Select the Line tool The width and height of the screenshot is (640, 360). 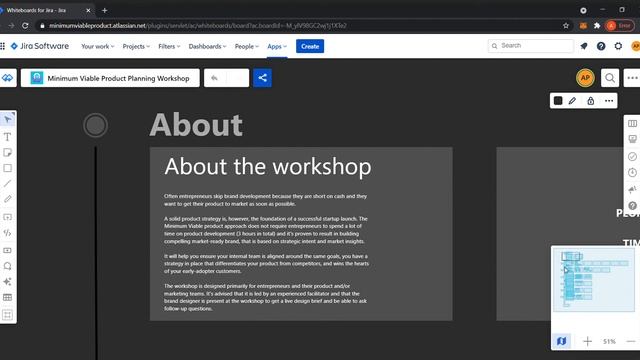[x=7, y=183]
